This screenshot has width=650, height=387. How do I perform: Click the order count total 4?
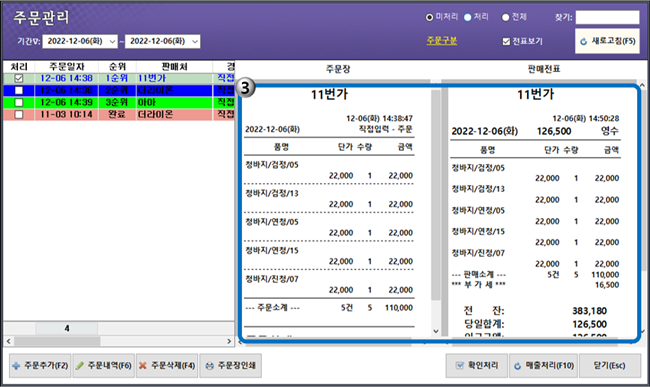tap(67, 329)
